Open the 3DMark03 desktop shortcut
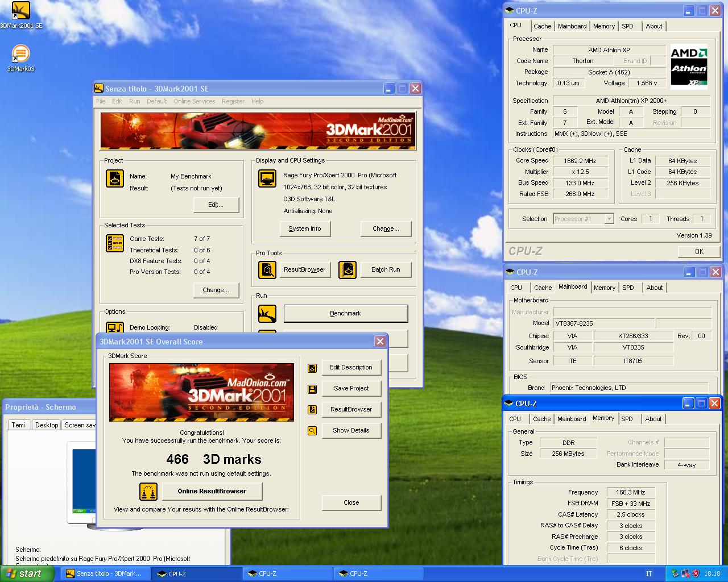The height and width of the screenshot is (582, 728). pyautogui.click(x=20, y=58)
